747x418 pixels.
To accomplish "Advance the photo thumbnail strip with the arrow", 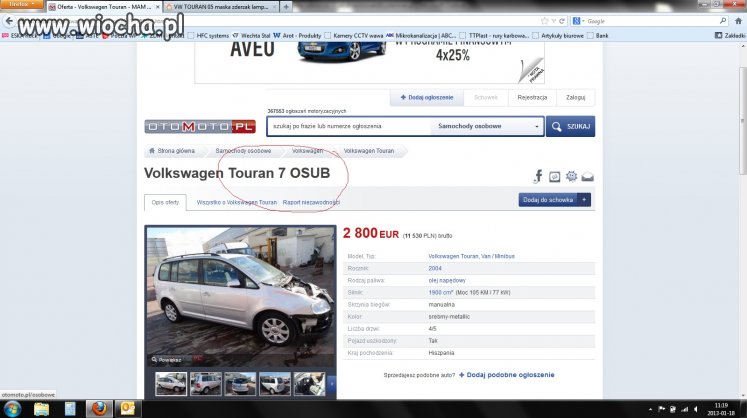I will [332, 384].
